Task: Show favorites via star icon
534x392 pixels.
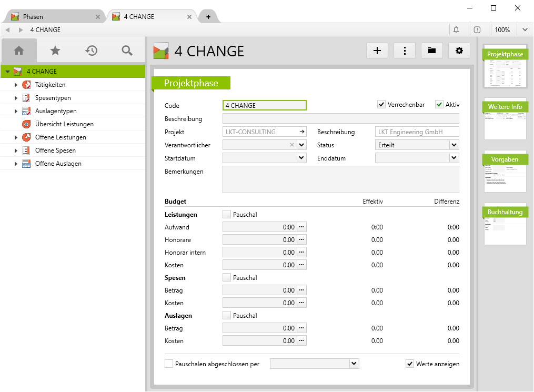Action: point(55,51)
